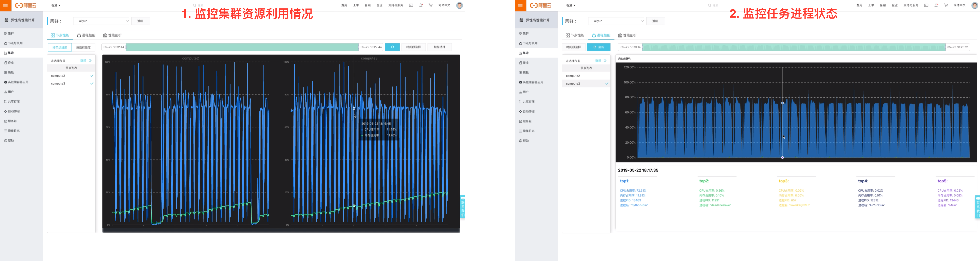Open the shopping cart in right console
Image resolution: width=980 pixels, height=261 pixels.
946,5
